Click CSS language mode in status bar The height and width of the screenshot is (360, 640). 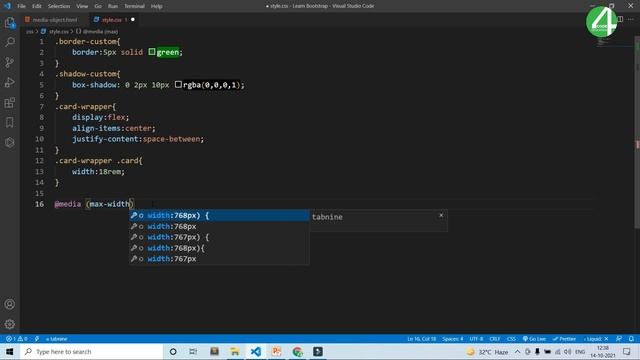click(511, 339)
